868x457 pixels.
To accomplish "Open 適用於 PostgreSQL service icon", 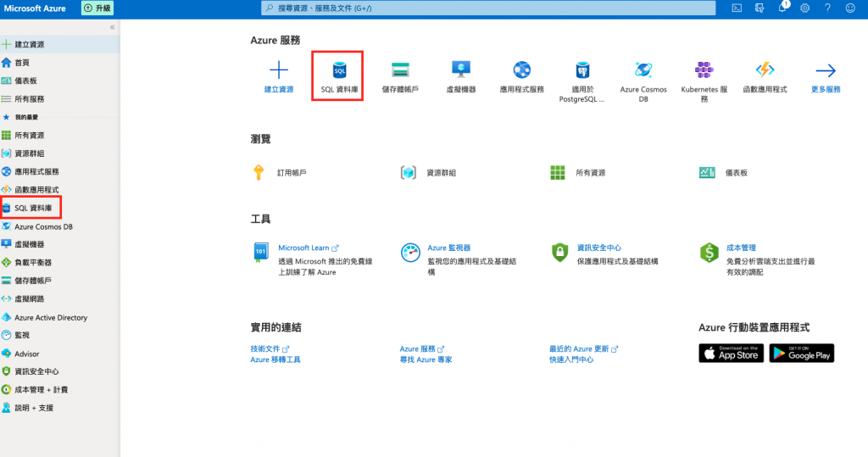I will 582,70.
